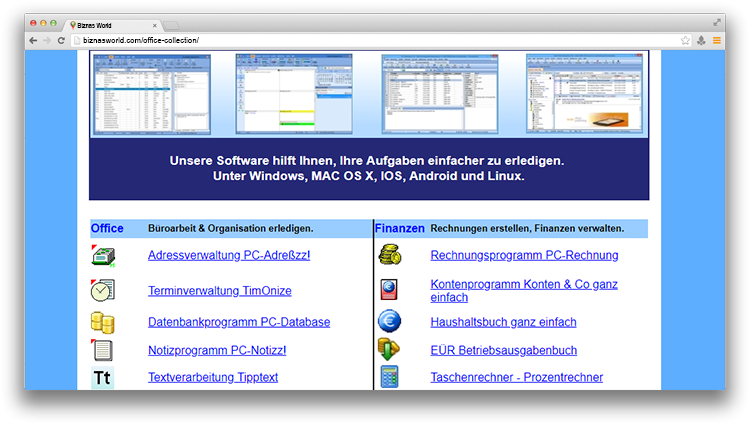Reload the page using the refresh button

point(62,40)
